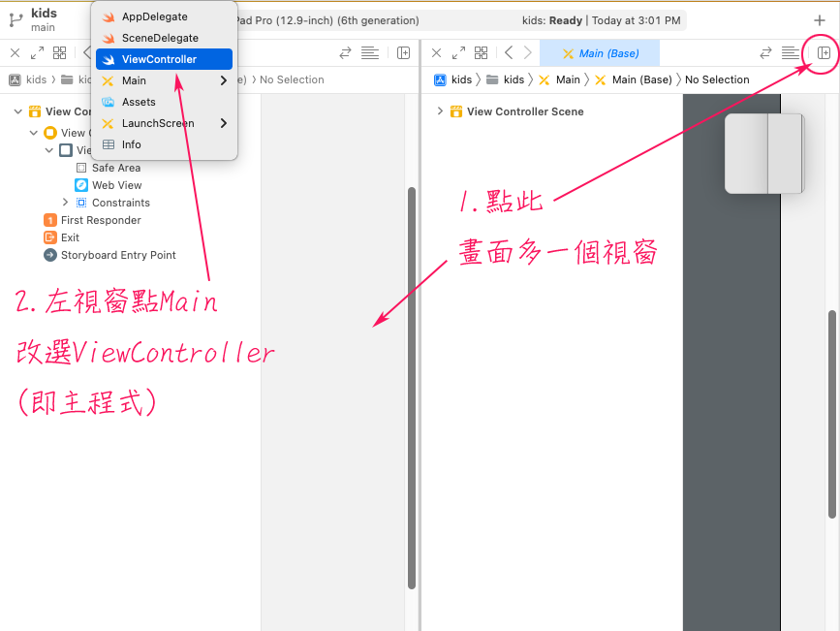Go back in right editor history
This screenshot has height=631, width=840.
click(509, 52)
